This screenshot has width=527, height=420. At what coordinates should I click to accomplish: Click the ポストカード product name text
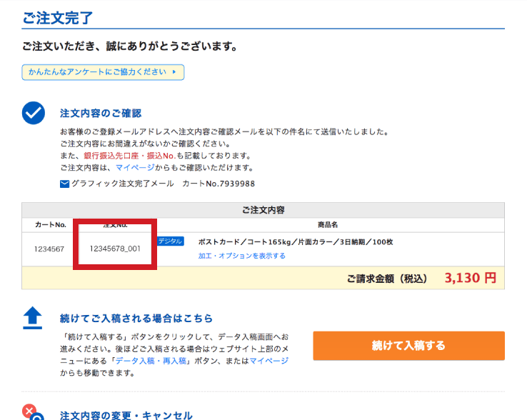(x=295, y=242)
